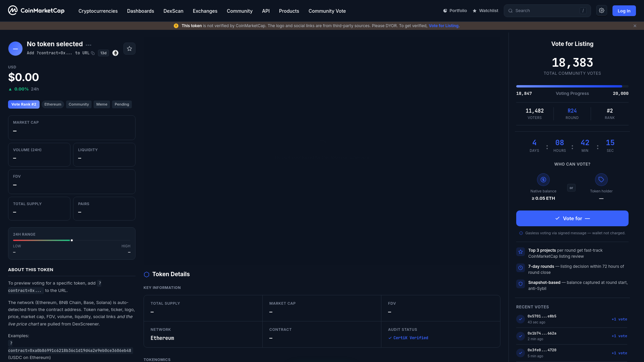Open the Community menu
The width and height of the screenshot is (644, 362).
point(239,11)
